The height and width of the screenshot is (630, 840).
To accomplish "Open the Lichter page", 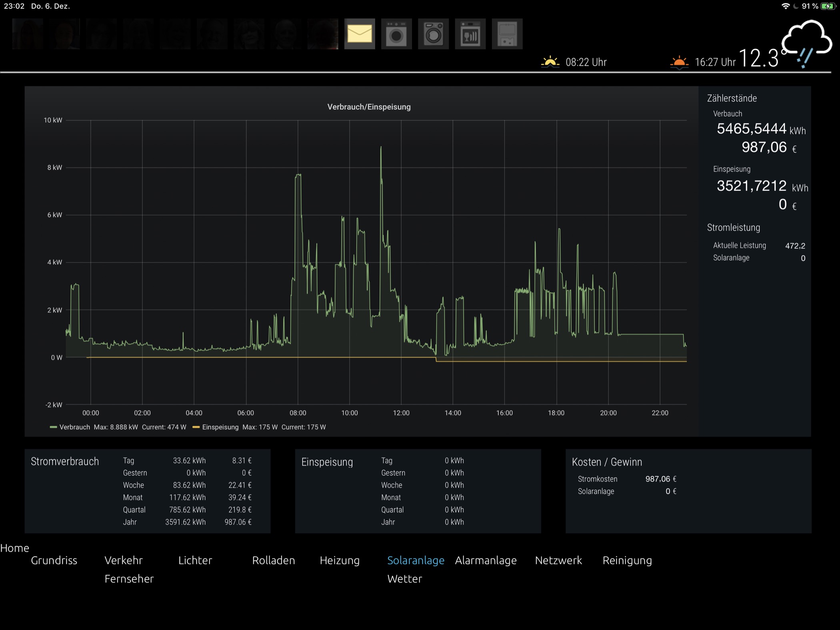I will point(195,560).
